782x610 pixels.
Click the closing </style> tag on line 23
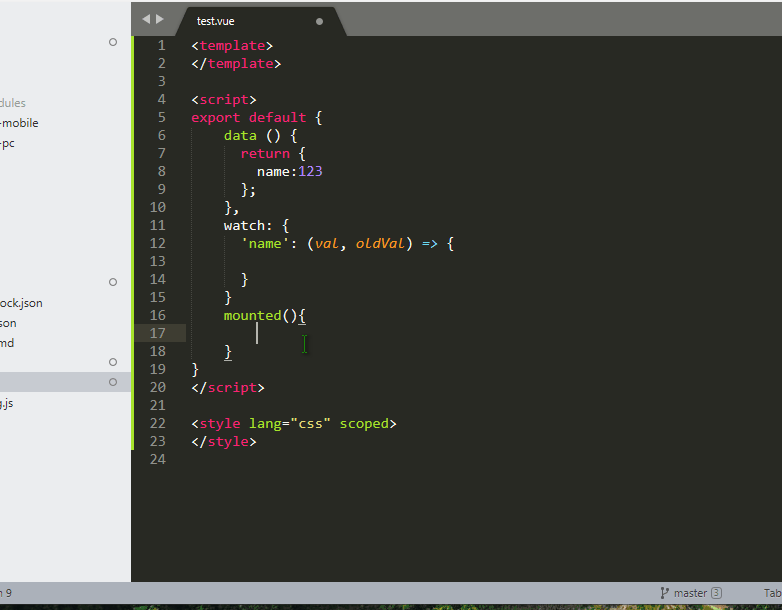pyautogui.click(x=224, y=441)
